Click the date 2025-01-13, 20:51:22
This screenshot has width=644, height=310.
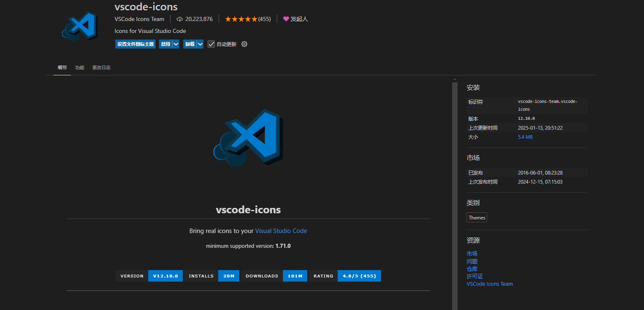540,128
